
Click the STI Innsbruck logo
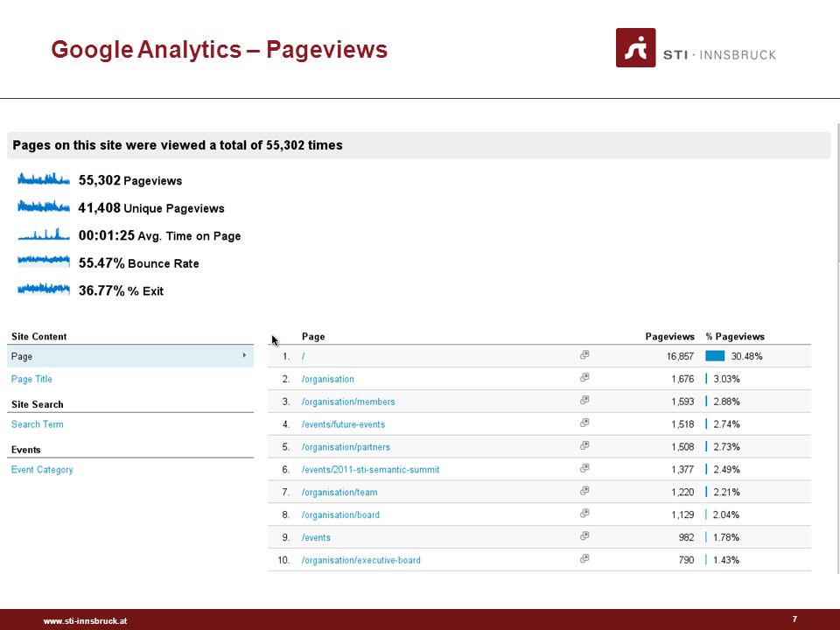click(696, 47)
